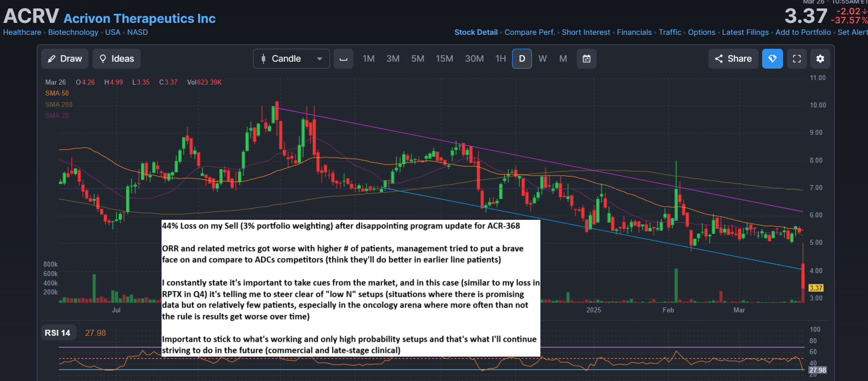The height and width of the screenshot is (381, 868).
Task: Switch to weekly W timeframe
Action: click(542, 59)
